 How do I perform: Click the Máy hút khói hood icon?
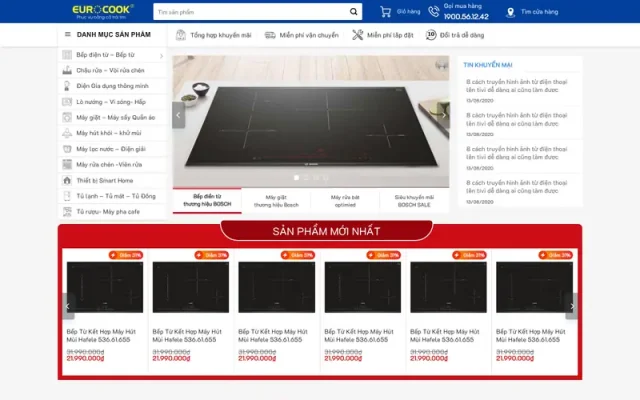(67, 133)
